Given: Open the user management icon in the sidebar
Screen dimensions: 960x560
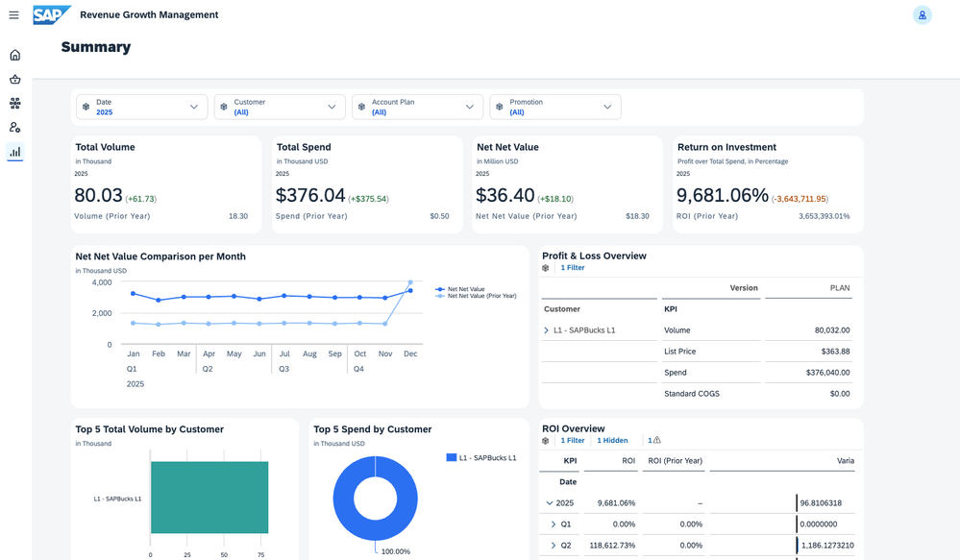Looking at the screenshot, I should [x=14, y=127].
